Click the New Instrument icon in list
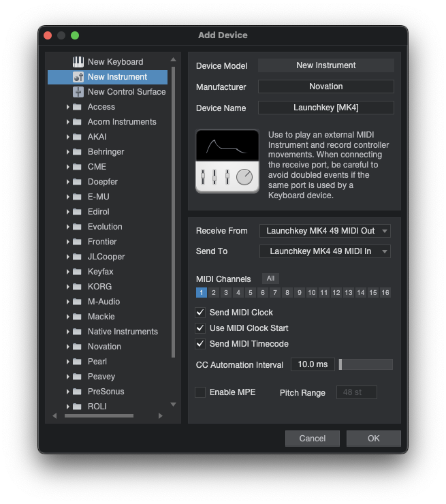 [78, 77]
